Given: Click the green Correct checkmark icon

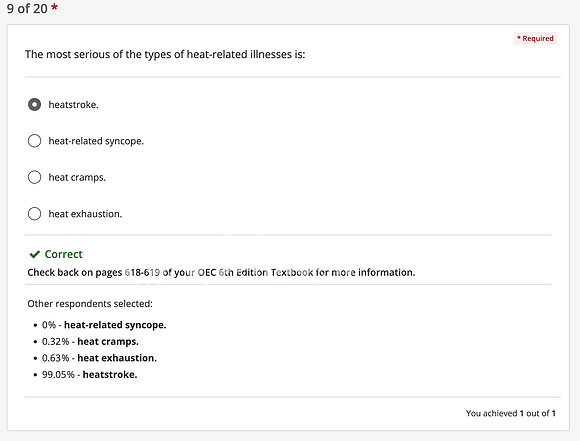Looking at the screenshot, I should pos(35,254).
